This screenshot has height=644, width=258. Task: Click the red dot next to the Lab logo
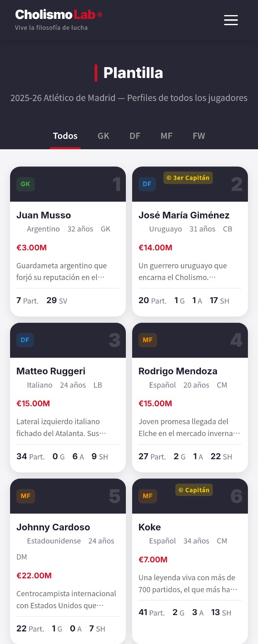100,14
